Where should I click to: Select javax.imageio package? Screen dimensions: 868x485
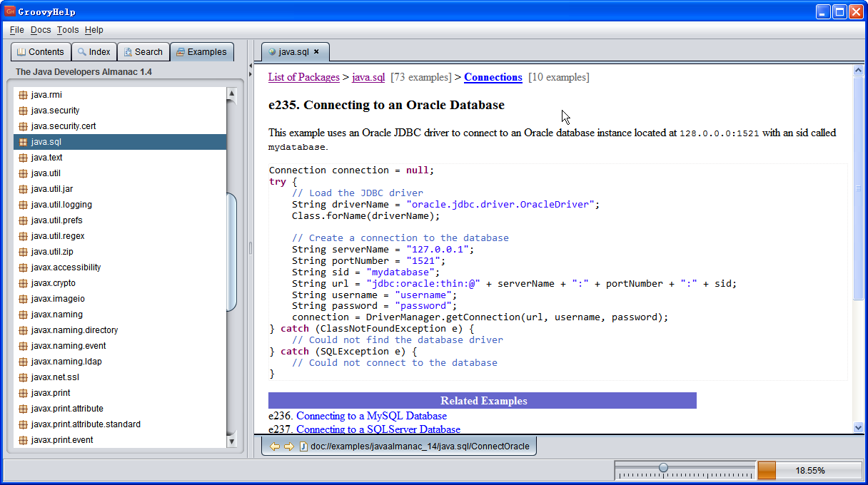[120, 299]
